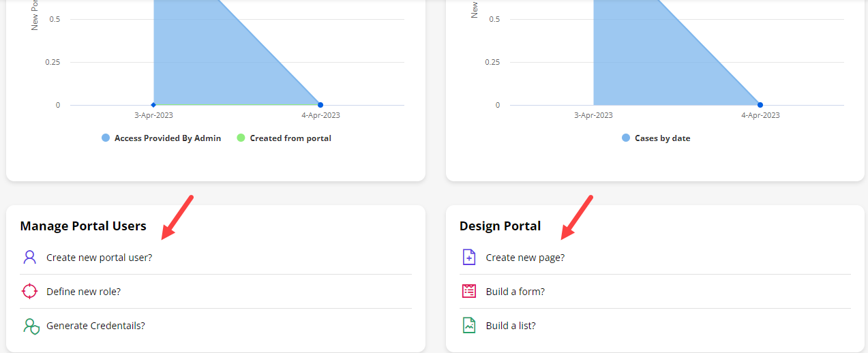The height and width of the screenshot is (353, 868).
Task: Click the Create new page document icon
Action: [x=468, y=258]
